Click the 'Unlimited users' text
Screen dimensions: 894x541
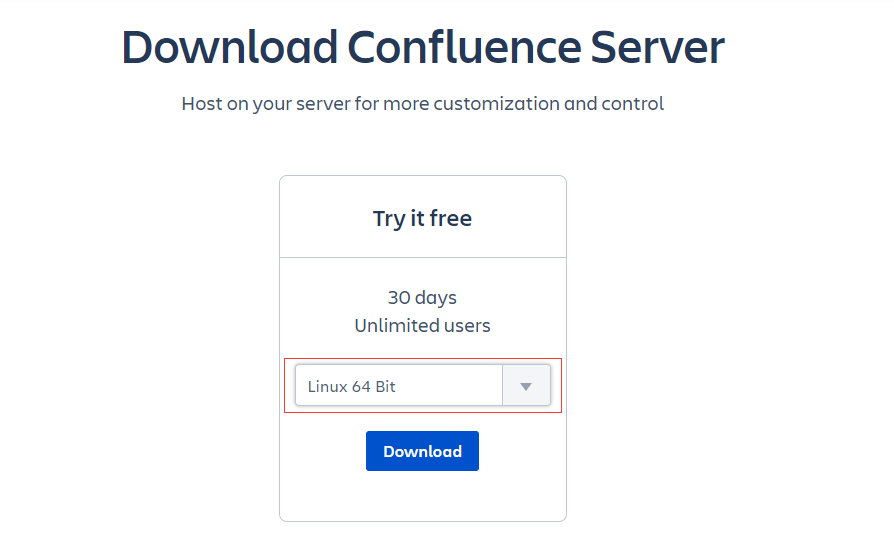[x=422, y=326]
